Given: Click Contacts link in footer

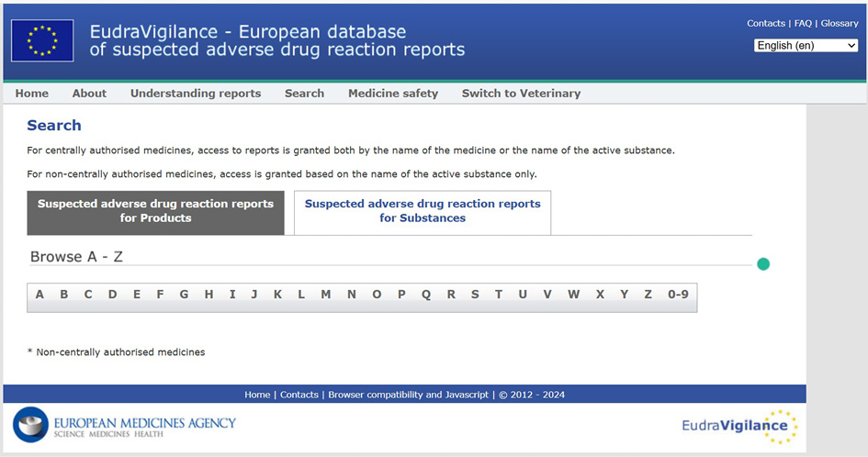Looking at the screenshot, I should (x=299, y=395).
